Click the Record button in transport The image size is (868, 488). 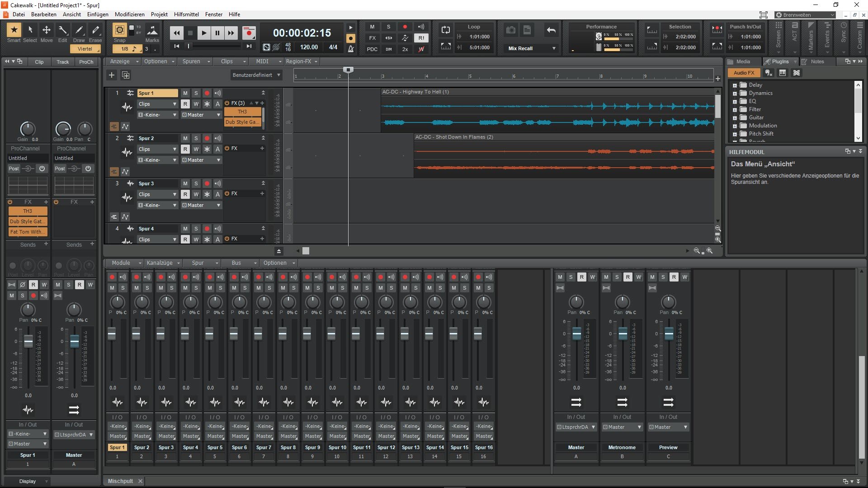(249, 33)
